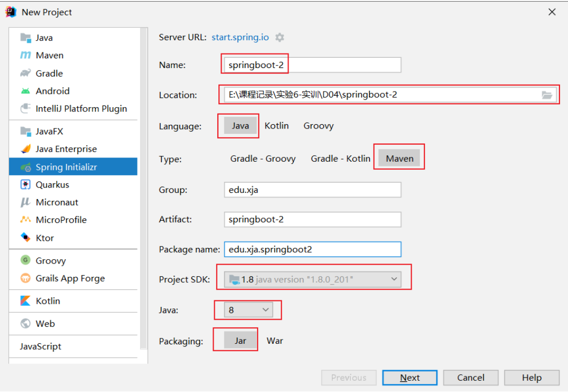Select Kotlin as the language
The height and width of the screenshot is (392, 568).
tap(277, 126)
